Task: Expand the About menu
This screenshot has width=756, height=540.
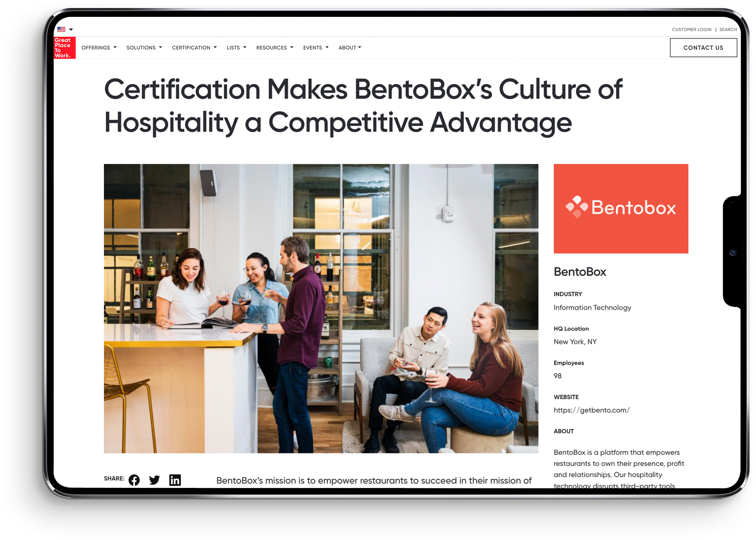Action: click(350, 48)
